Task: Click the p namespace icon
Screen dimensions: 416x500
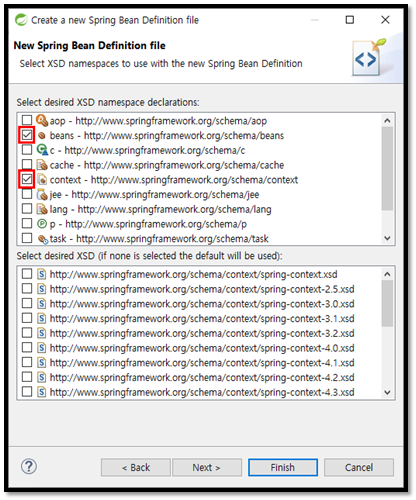Action: point(42,224)
